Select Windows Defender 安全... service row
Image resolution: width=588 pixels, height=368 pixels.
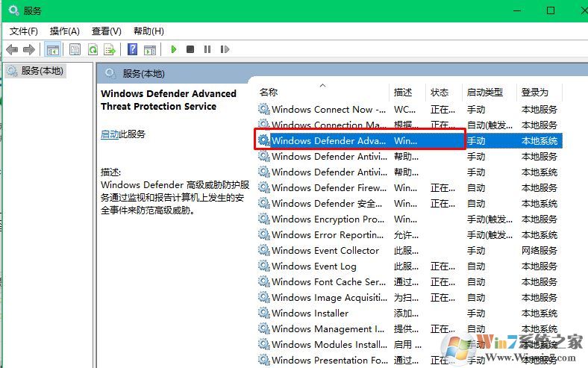click(x=410, y=203)
